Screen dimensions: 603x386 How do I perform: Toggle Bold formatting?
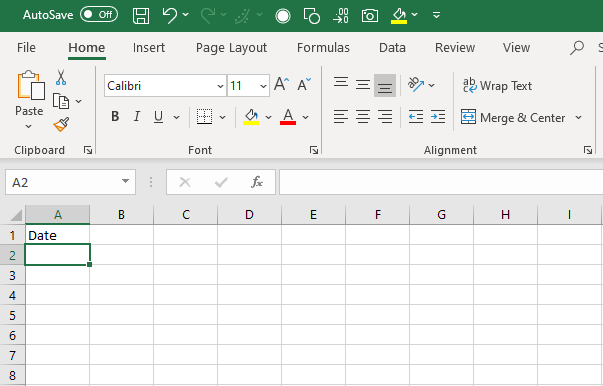115,116
